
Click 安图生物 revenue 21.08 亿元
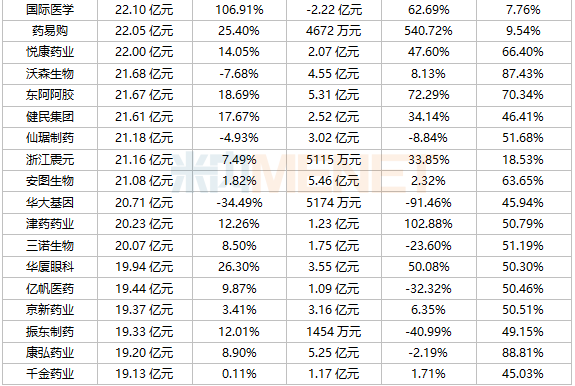144,181
